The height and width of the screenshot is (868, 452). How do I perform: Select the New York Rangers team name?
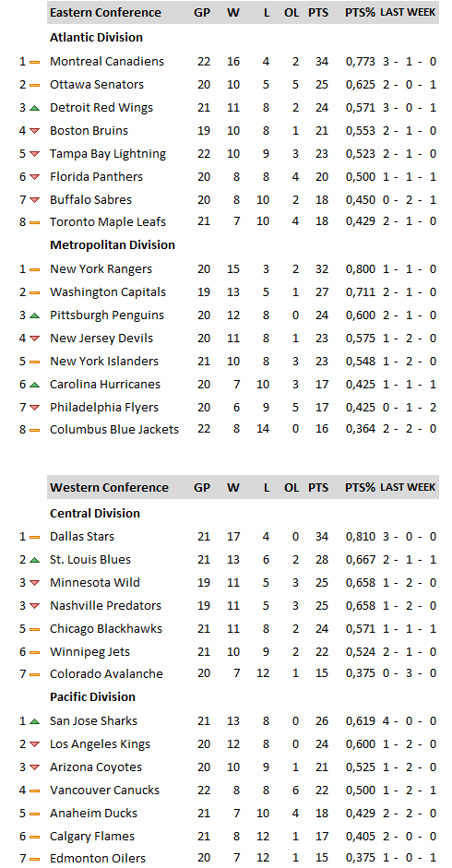pos(100,269)
